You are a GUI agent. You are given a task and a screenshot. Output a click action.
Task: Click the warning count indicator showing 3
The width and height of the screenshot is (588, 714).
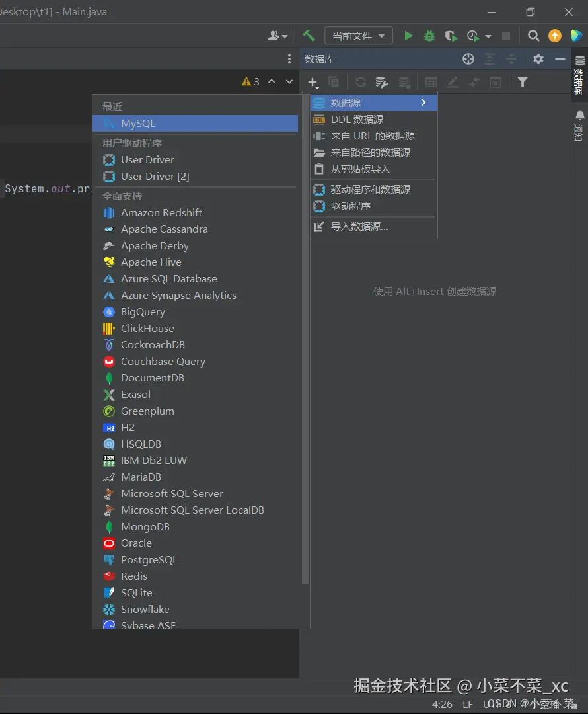point(251,81)
